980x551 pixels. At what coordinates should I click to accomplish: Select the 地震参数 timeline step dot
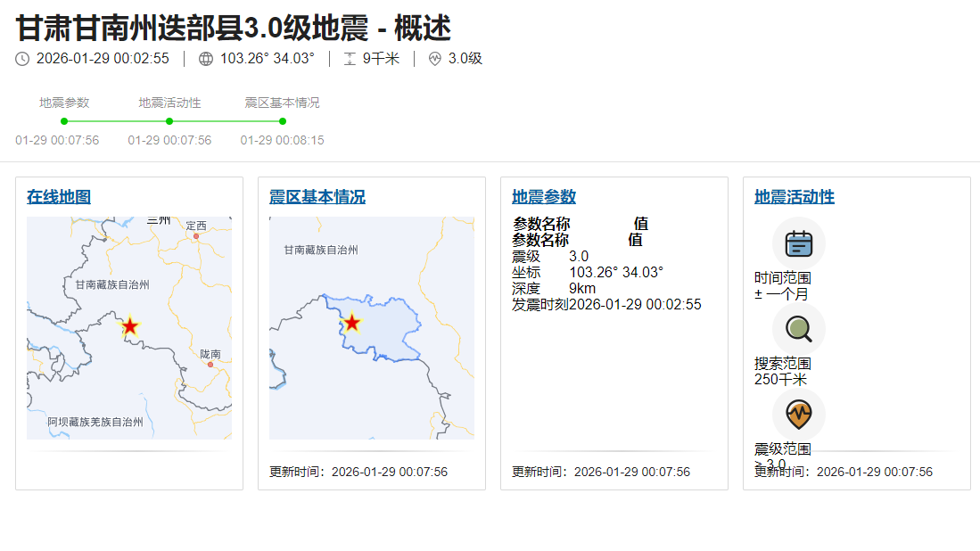[x=64, y=121]
